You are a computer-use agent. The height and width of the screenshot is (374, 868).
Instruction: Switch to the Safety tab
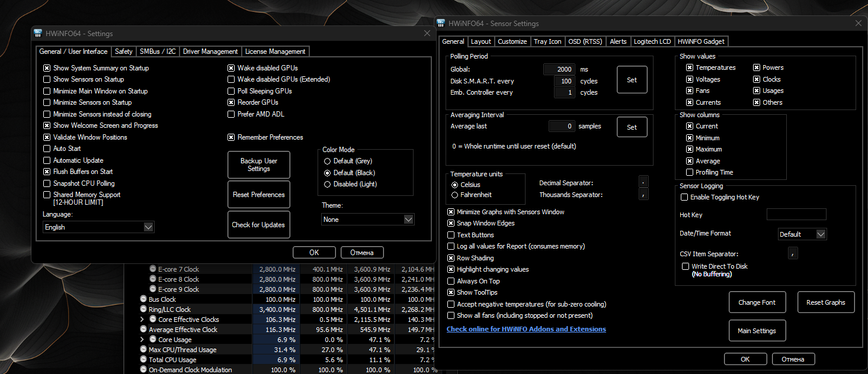pos(124,51)
